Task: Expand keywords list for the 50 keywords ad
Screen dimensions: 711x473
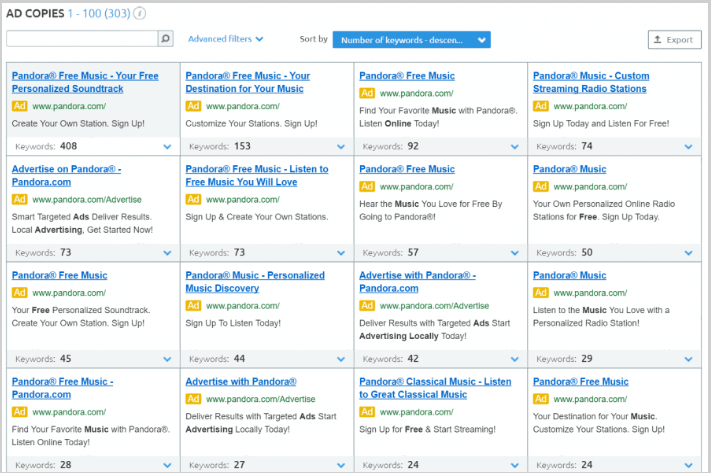Action: pos(688,253)
